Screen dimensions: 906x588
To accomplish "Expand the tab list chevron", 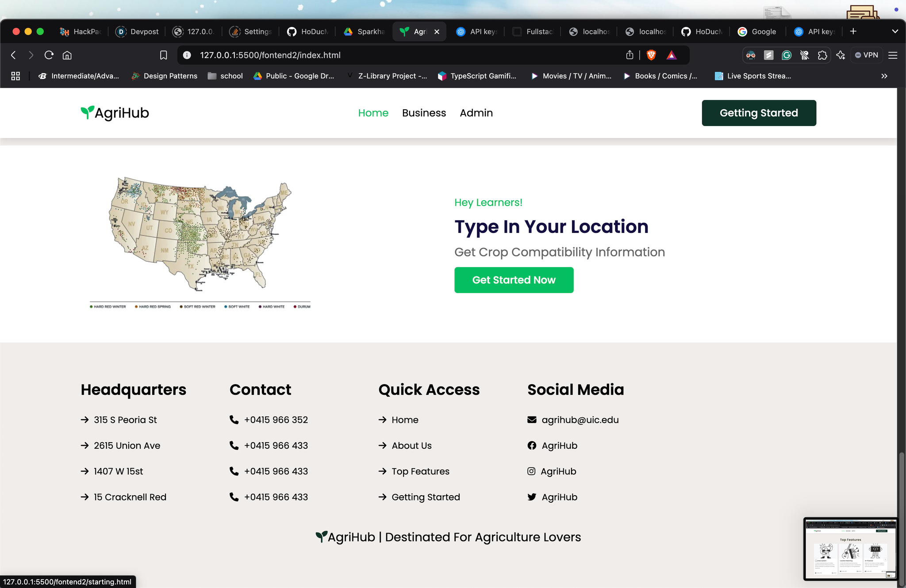I will (895, 31).
